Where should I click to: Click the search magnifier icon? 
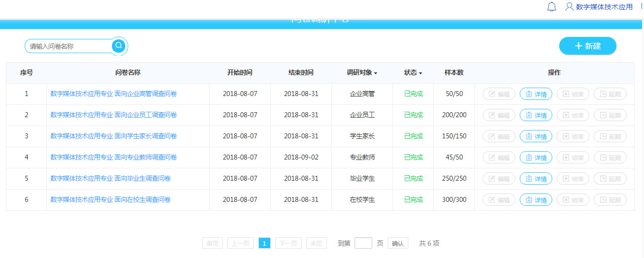(x=118, y=46)
